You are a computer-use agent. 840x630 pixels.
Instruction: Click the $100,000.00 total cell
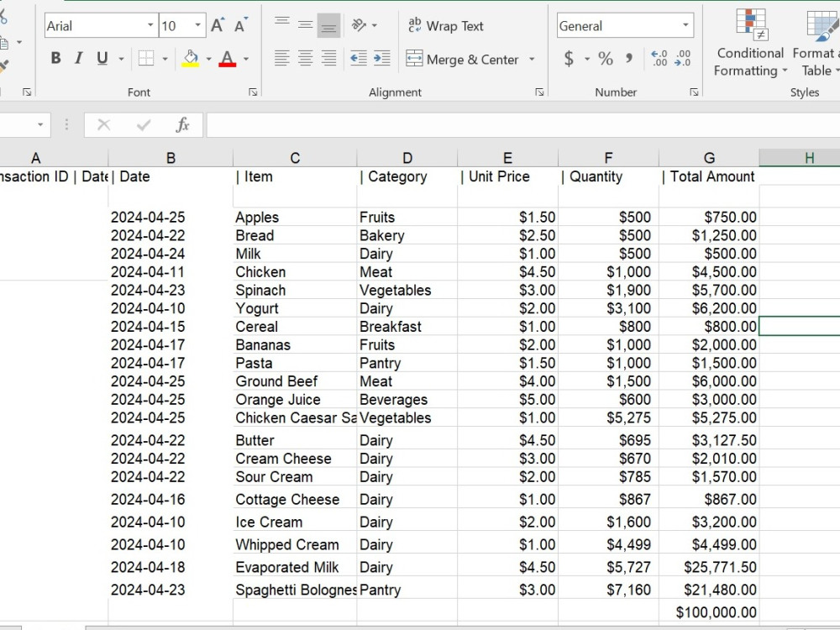[709, 612]
